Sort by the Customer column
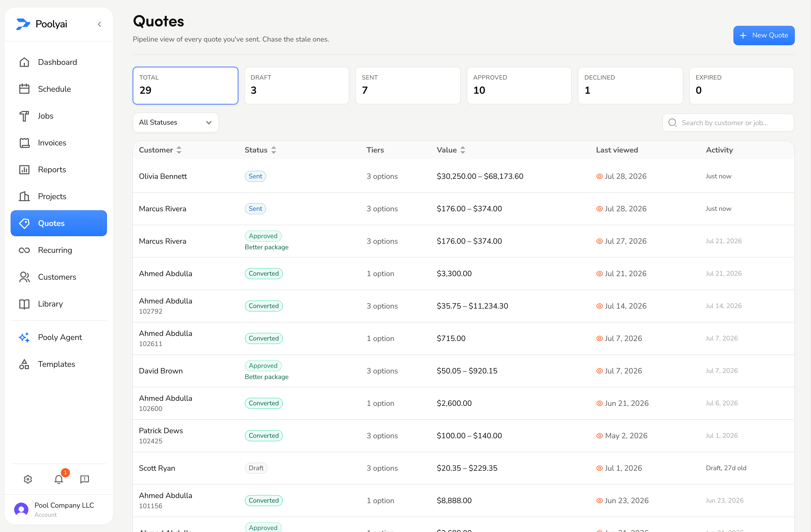Screen dimensions: 811x532 pos(160,150)
